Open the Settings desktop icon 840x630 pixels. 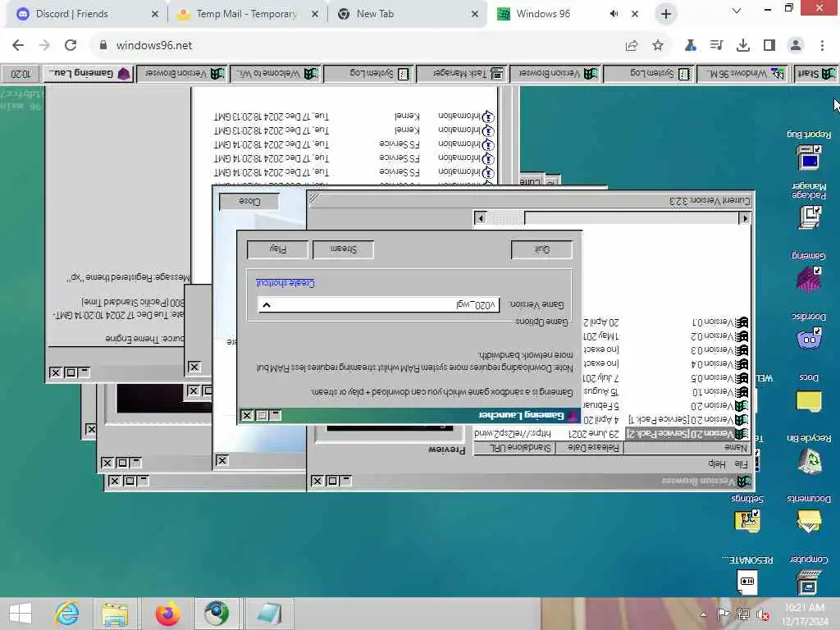(x=747, y=521)
